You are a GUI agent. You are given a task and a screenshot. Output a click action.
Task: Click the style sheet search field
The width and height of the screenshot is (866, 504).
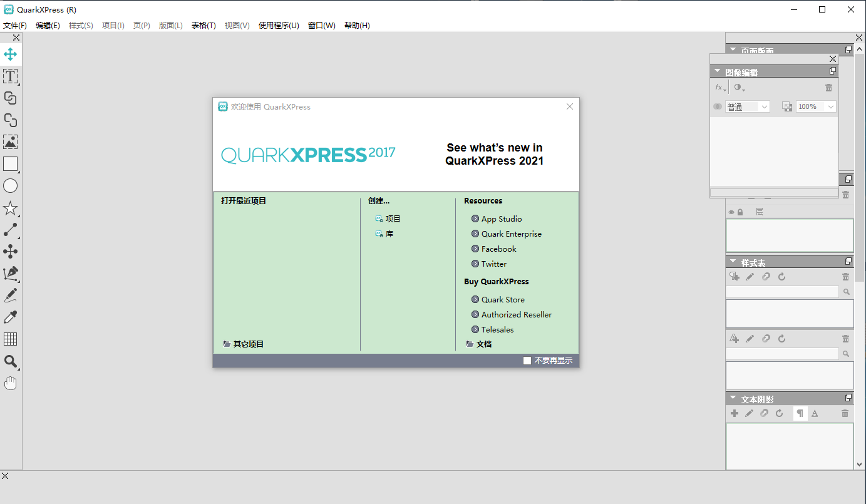[781, 292]
